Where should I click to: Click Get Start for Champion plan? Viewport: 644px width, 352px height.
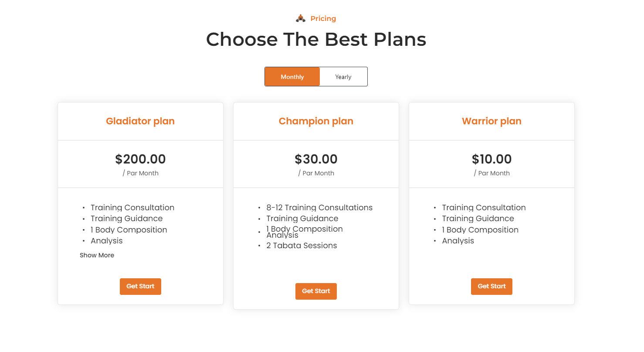click(316, 291)
